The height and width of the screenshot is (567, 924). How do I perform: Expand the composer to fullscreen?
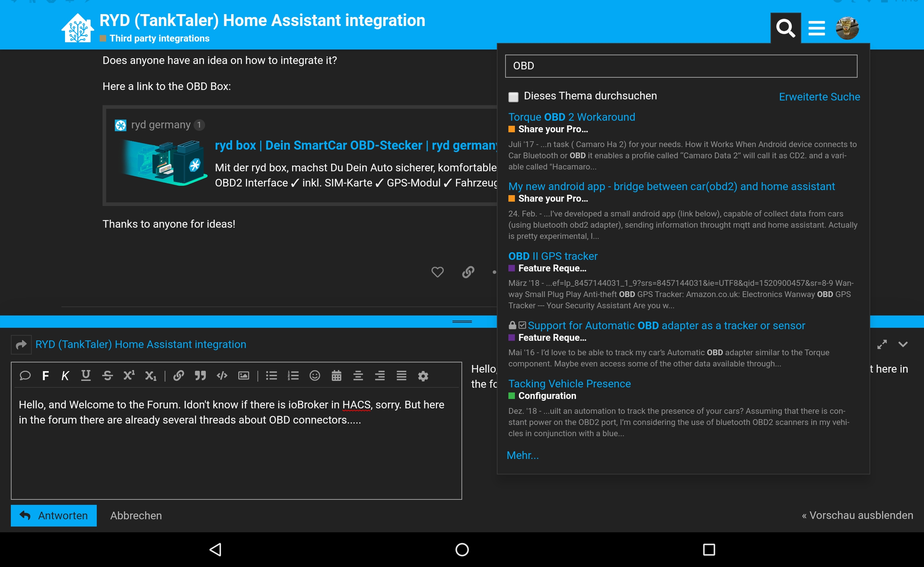[x=882, y=344]
